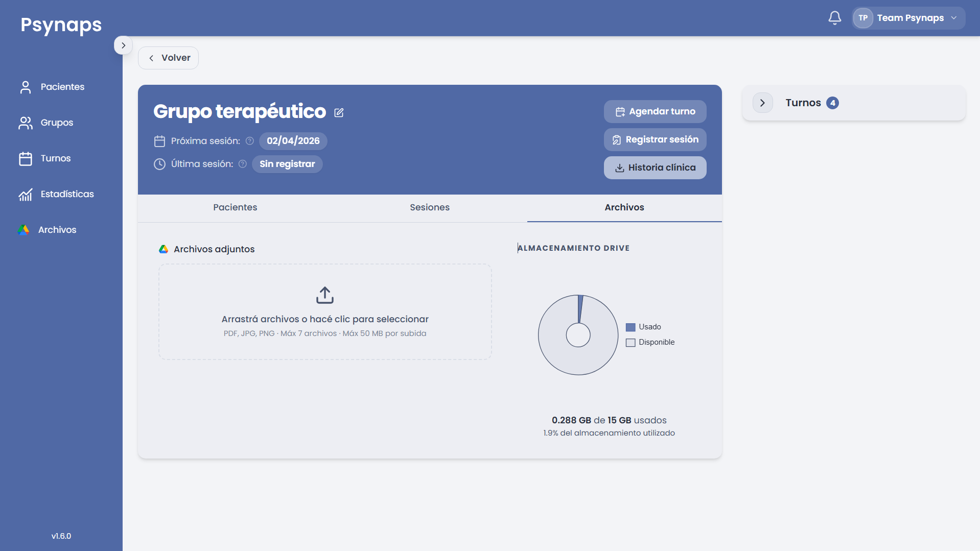Expand the Turnos panel chevron

coord(762,103)
